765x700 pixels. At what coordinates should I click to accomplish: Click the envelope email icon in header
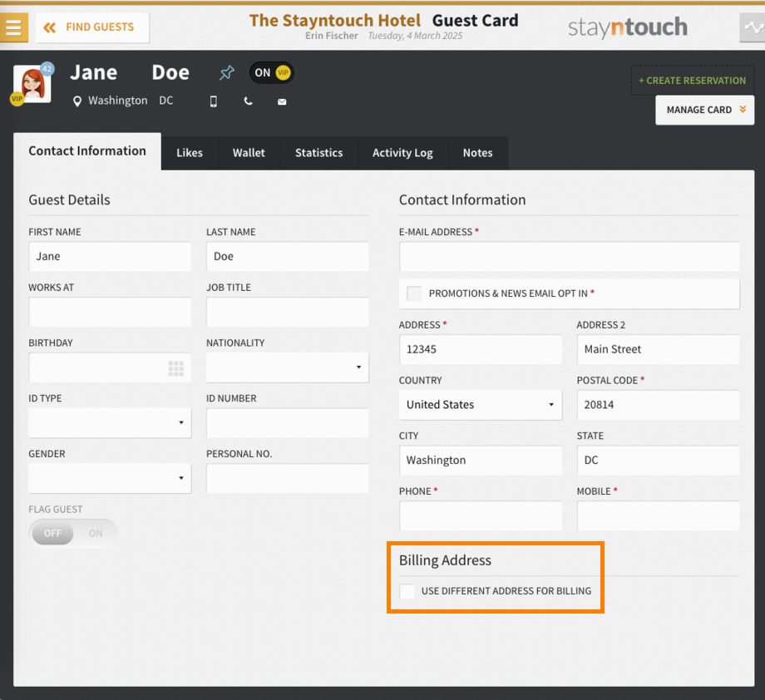point(282,101)
